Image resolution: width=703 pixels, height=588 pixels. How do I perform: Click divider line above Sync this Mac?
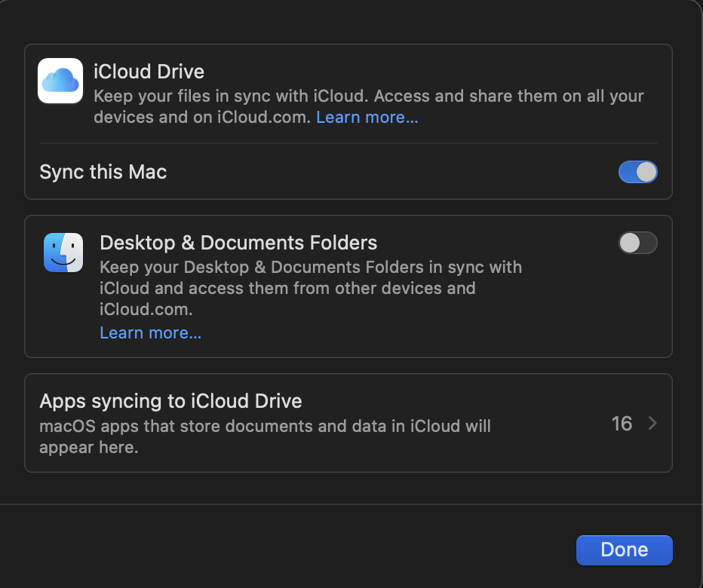tap(348, 143)
